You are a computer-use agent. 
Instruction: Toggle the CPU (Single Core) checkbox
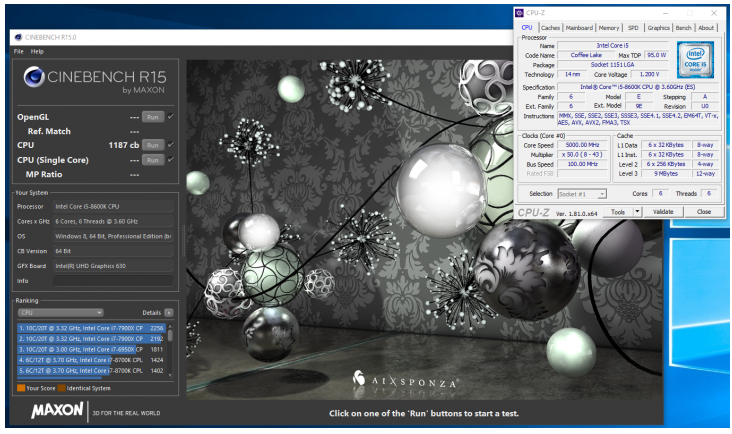pos(171,159)
